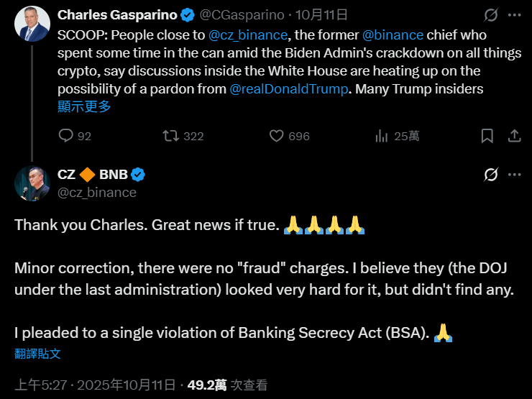Click CZ BNB's verified badge icon
Screen dimensions: 532x399
pos(139,175)
